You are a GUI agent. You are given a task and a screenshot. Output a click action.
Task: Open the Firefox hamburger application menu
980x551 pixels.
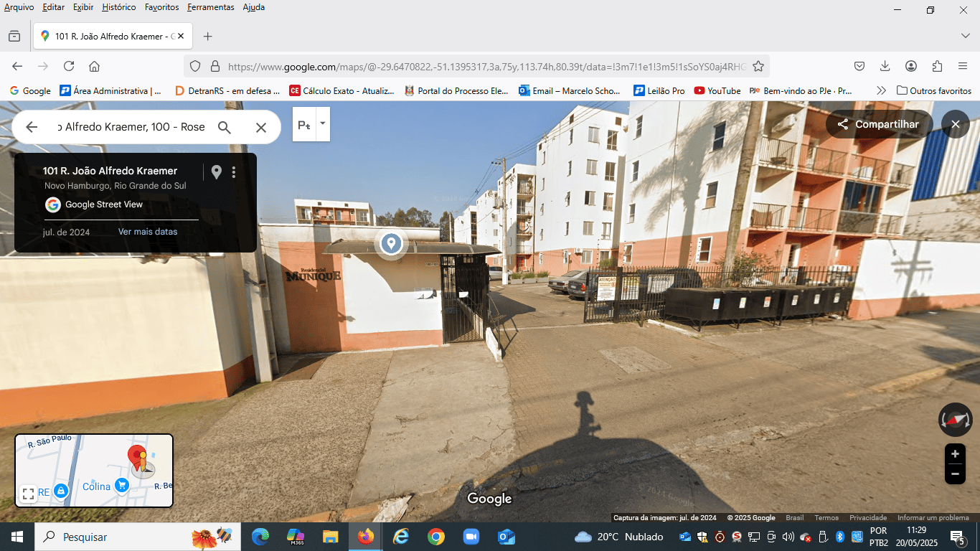tap(963, 66)
